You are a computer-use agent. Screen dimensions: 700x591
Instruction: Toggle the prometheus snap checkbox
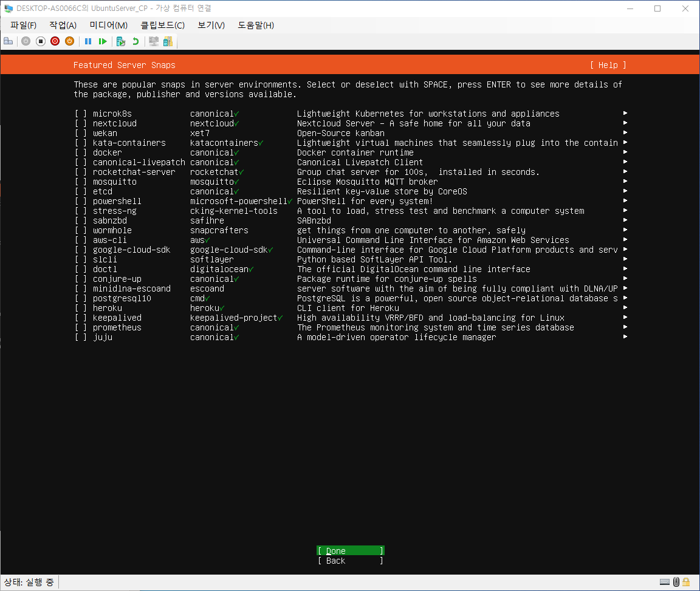(x=81, y=327)
